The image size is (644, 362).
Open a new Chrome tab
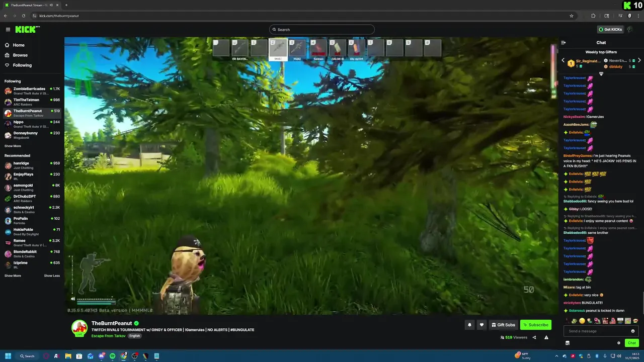[66, 5]
